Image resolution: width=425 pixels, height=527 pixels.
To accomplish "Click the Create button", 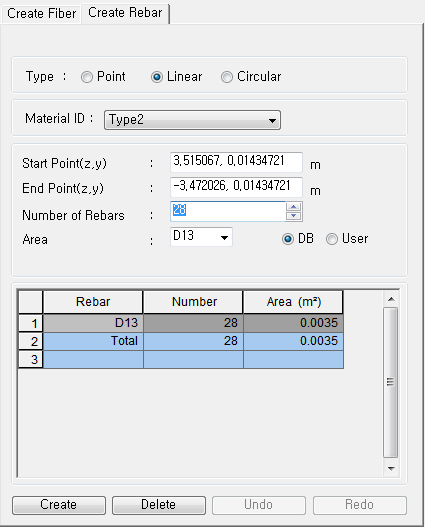I will [x=59, y=505].
